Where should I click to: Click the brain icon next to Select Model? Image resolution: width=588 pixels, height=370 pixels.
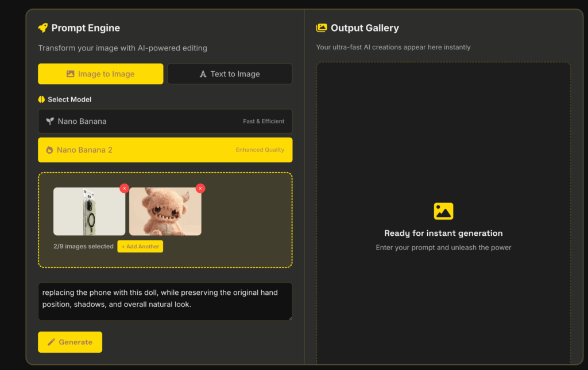coord(41,99)
